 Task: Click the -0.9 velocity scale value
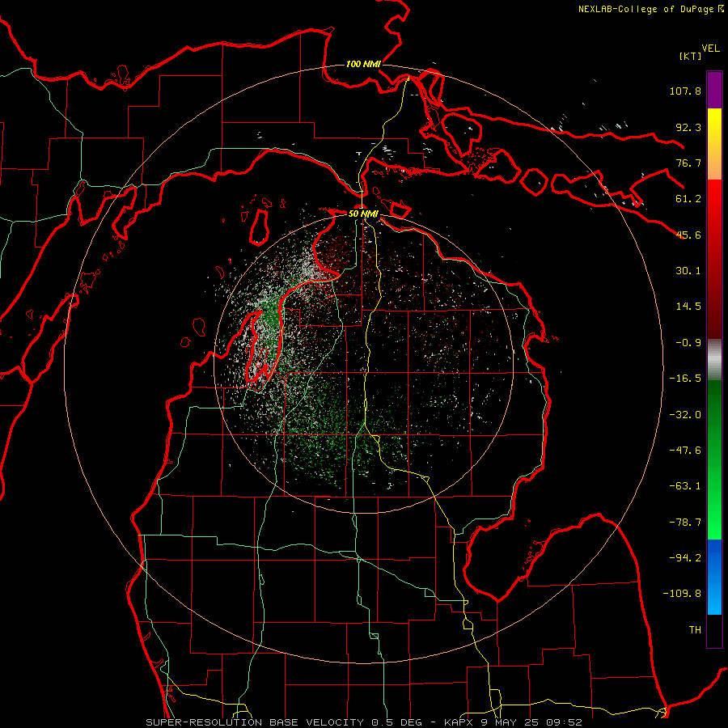(x=688, y=343)
